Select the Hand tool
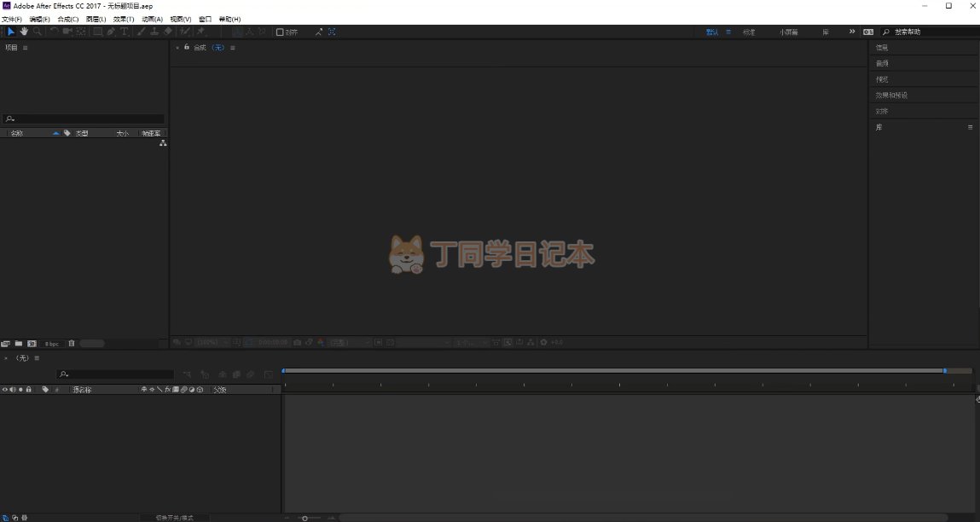Viewport: 980px width, 522px height. pyautogui.click(x=25, y=32)
